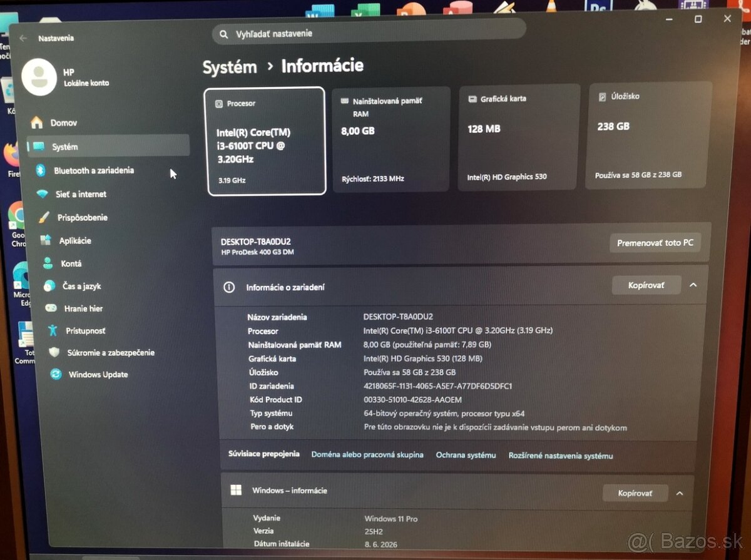751x560 pixels.
Task: Click the Prístupnosť accessibility figure icon
Action: pos(53,330)
